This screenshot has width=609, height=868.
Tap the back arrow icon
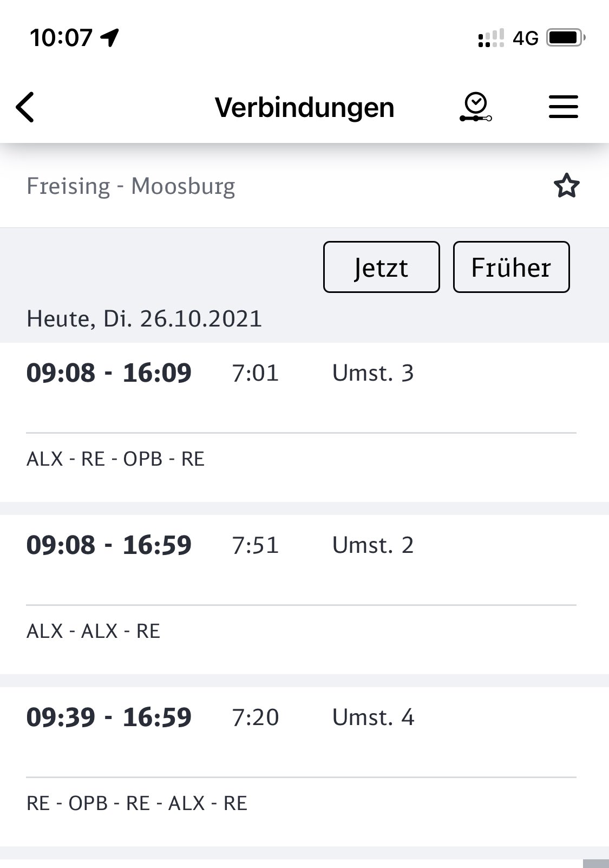pos(25,107)
